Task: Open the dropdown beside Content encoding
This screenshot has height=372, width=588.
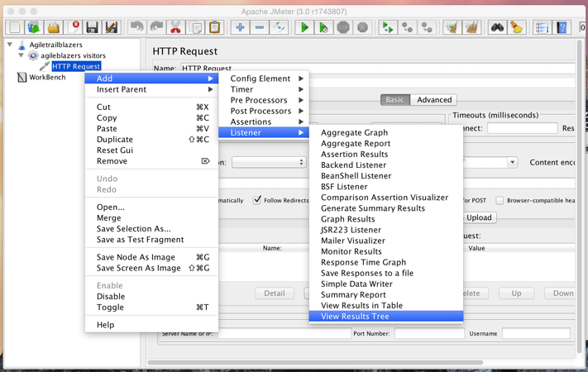Action: pyautogui.click(x=512, y=162)
